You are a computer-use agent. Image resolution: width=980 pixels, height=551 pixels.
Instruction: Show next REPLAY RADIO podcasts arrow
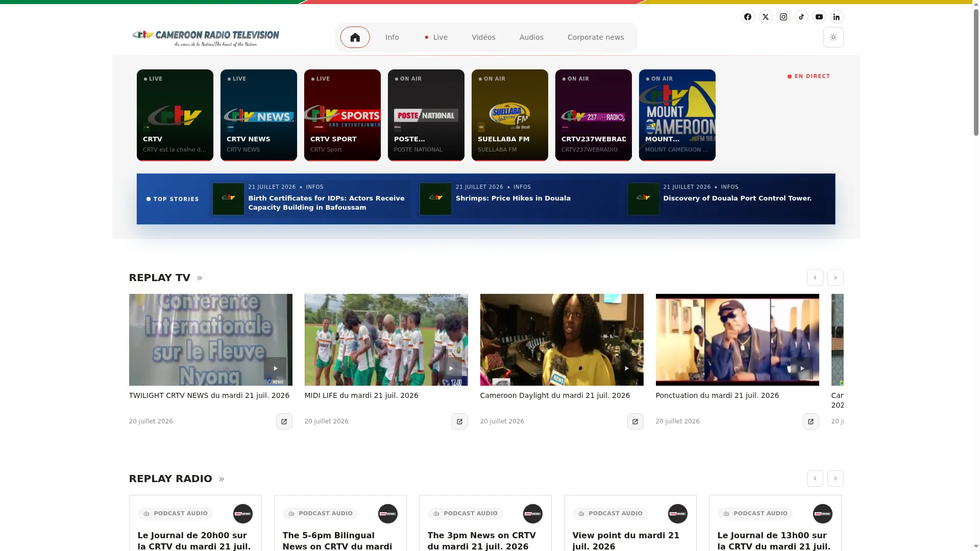pyautogui.click(x=836, y=479)
